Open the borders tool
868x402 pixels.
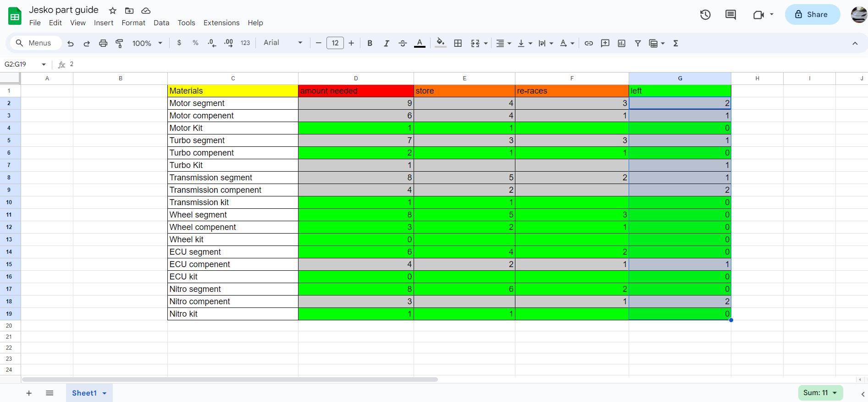[x=458, y=43]
